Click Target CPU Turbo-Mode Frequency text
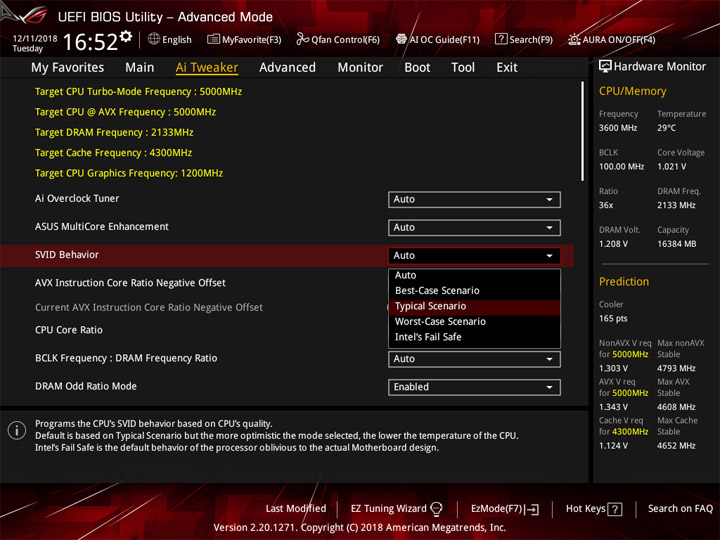Screen dimensions: 720x540 click(138, 92)
